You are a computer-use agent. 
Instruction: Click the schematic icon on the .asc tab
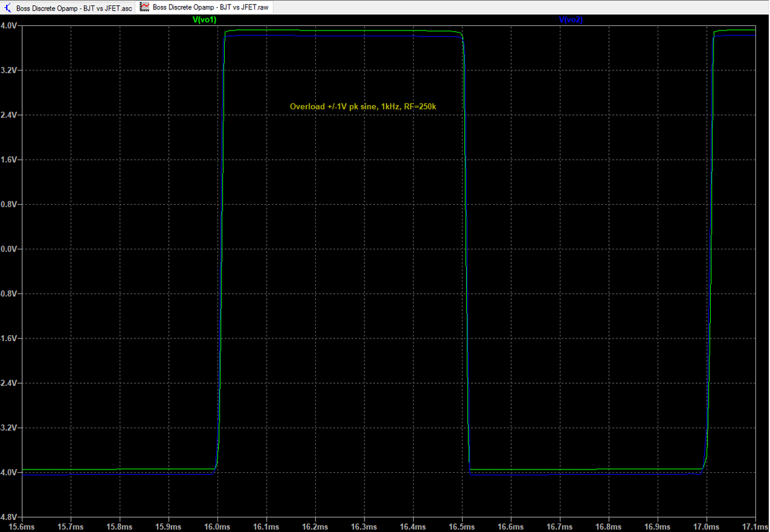click(9, 8)
